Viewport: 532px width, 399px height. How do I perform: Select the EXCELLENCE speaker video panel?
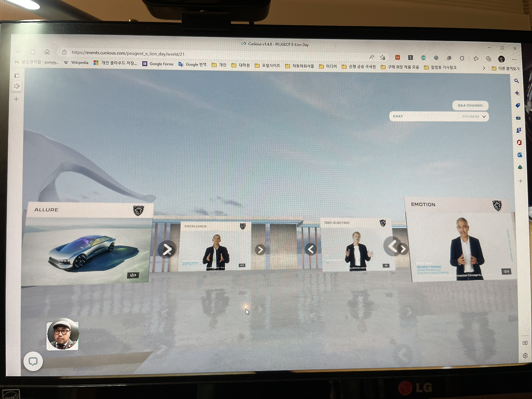point(215,247)
